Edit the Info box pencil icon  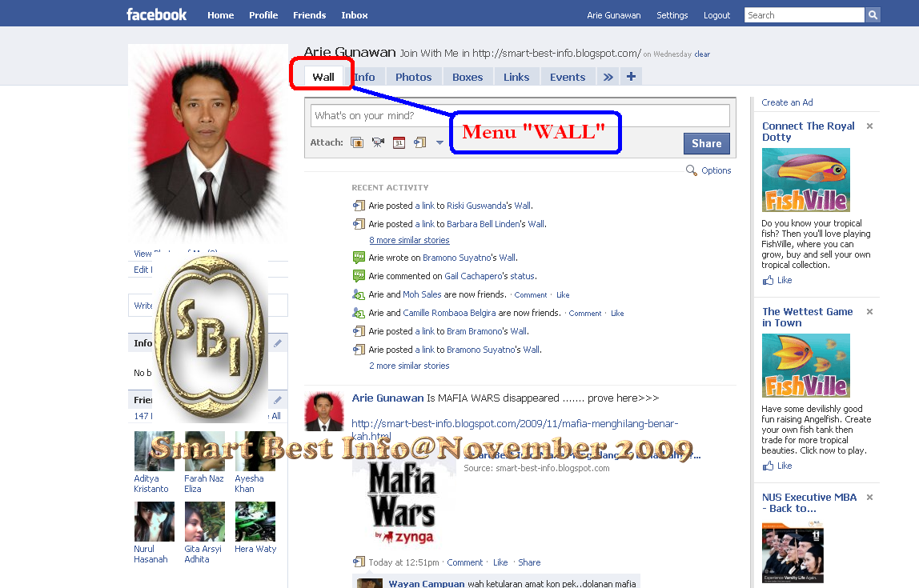[x=278, y=343]
